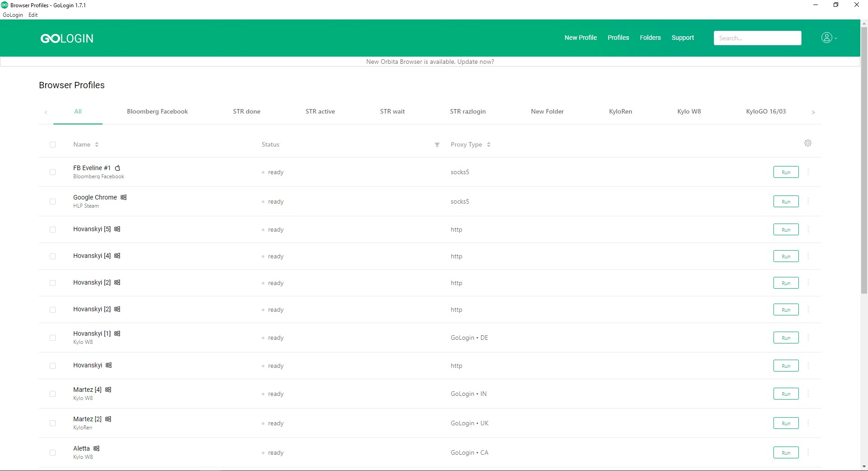Click the Orbita Browser update notice

[x=430, y=62]
